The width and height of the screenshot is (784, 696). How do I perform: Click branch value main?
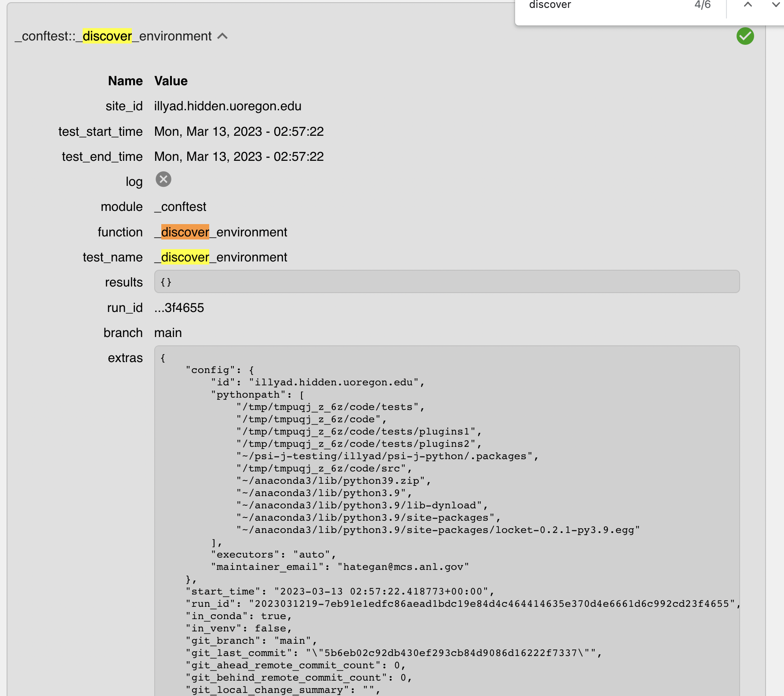point(168,333)
